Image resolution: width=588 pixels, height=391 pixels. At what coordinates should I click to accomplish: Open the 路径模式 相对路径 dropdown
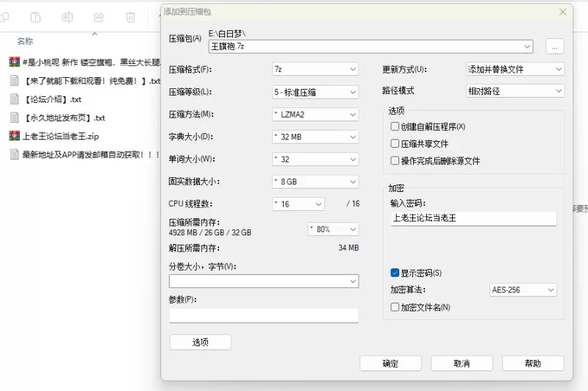pos(515,91)
